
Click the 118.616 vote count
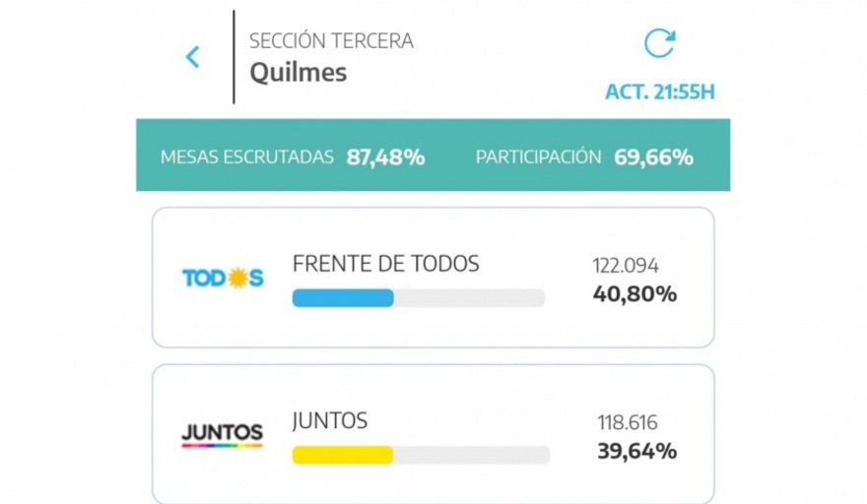click(628, 423)
